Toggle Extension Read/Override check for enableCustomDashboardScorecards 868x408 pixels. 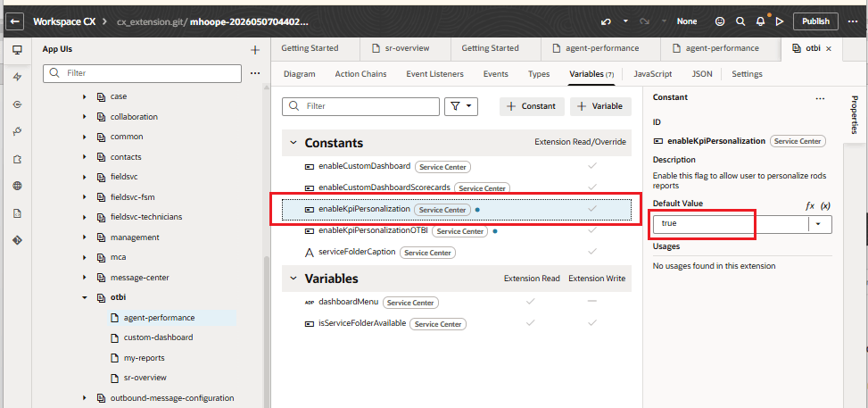(592, 187)
